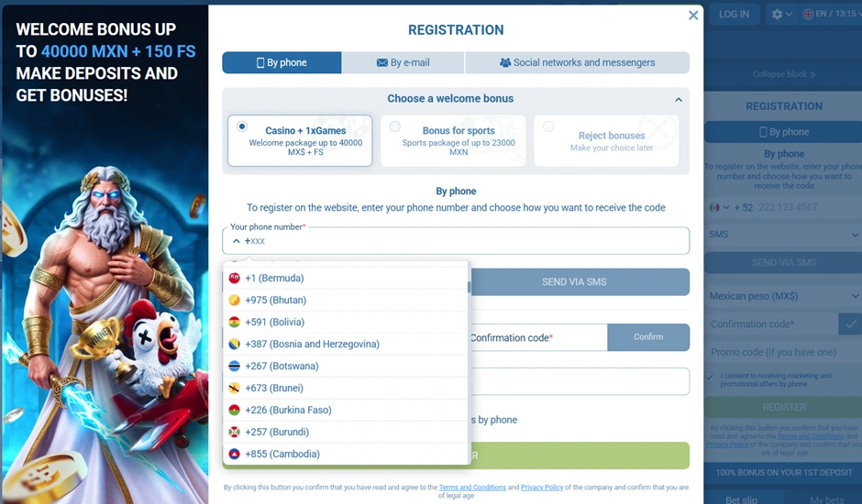Screen dimensions: 862x504
Task: Open the SMS method dropdown in sidebar
Action: point(784,235)
